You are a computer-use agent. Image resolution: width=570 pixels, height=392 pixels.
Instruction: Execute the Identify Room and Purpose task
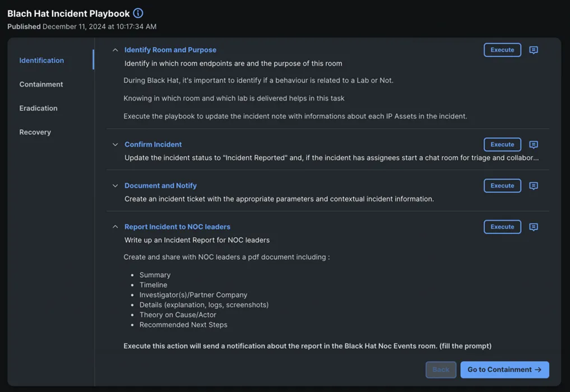coord(502,50)
